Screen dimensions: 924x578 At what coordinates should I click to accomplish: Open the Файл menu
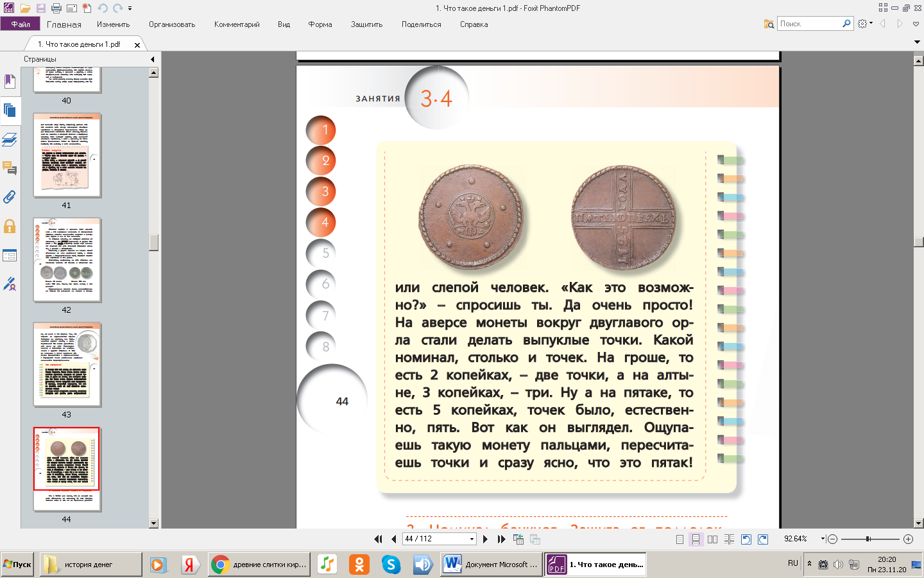point(21,24)
